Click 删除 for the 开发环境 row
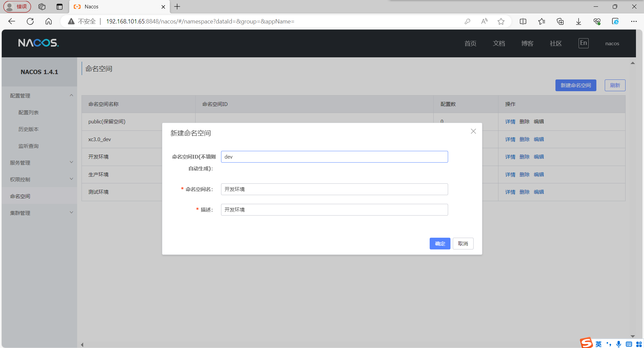The height and width of the screenshot is (348, 644). pyautogui.click(x=524, y=157)
